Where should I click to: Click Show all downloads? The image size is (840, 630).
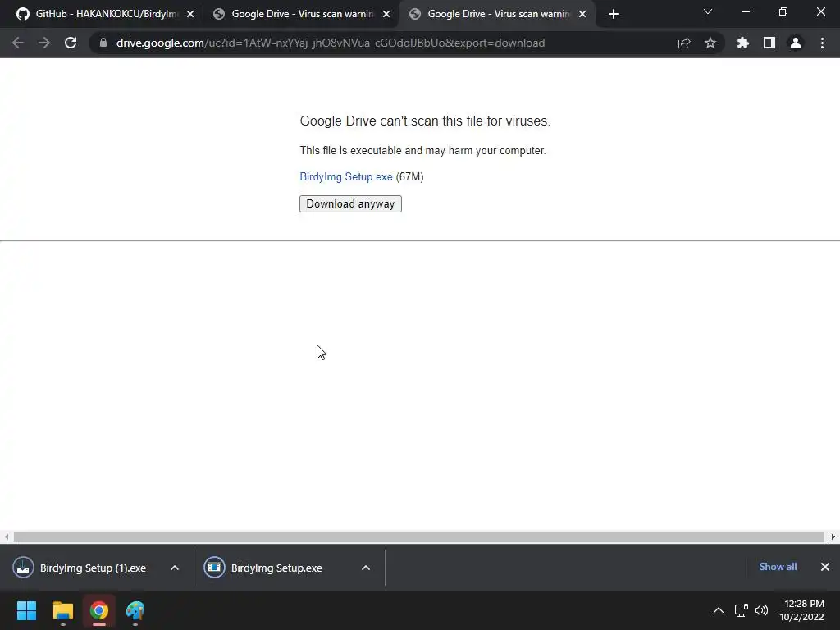pyautogui.click(x=778, y=567)
